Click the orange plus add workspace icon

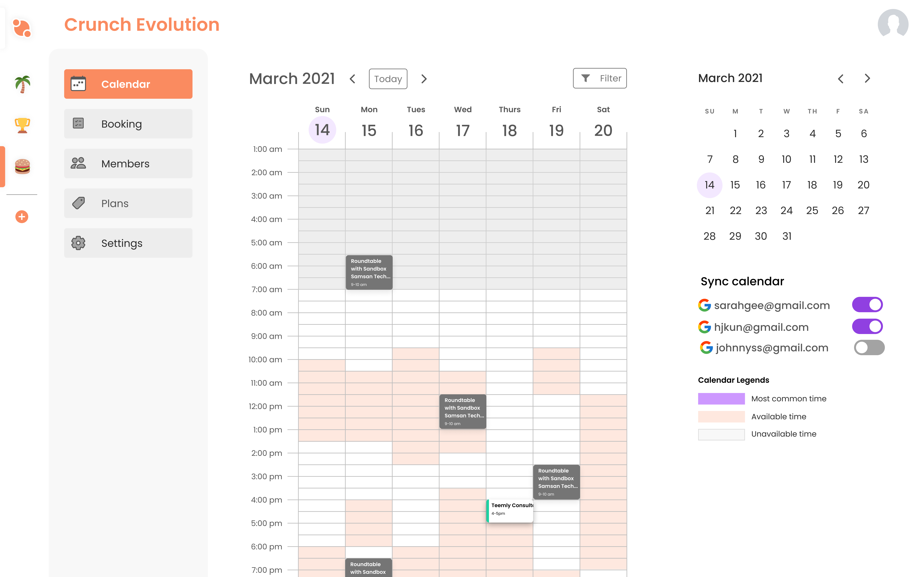pyautogui.click(x=22, y=217)
